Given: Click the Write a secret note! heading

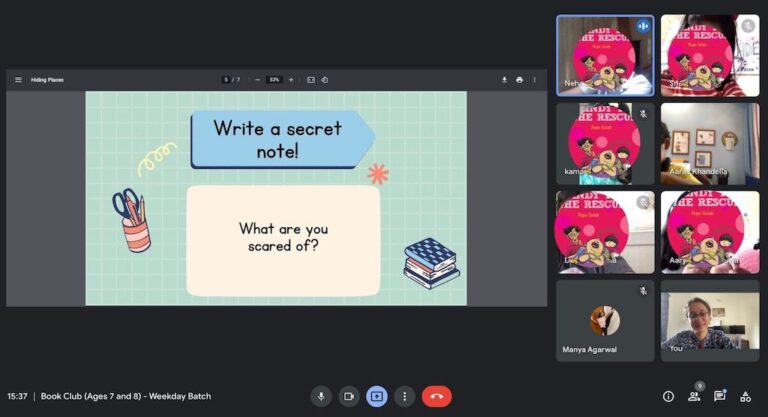Looking at the screenshot, I should [x=278, y=140].
